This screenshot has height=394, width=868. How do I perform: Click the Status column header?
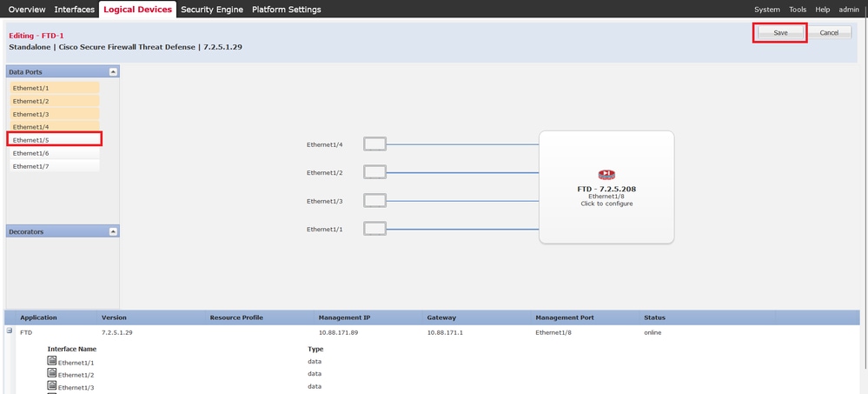click(654, 317)
